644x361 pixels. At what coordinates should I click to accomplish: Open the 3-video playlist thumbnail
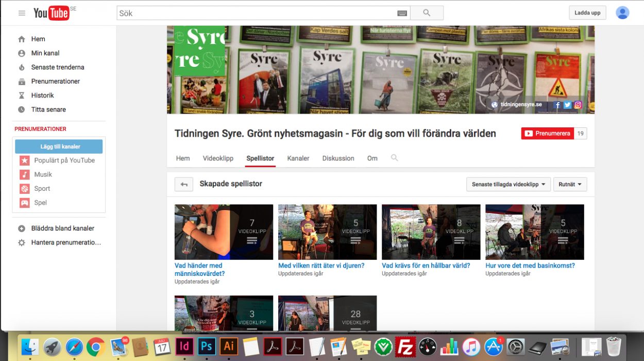(x=224, y=313)
